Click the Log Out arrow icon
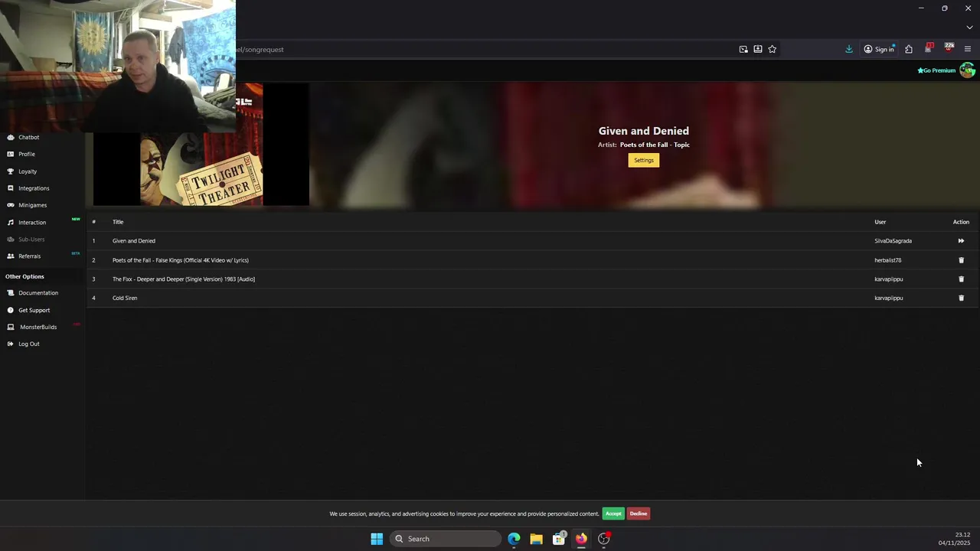The width and height of the screenshot is (980, 551). 11,344
